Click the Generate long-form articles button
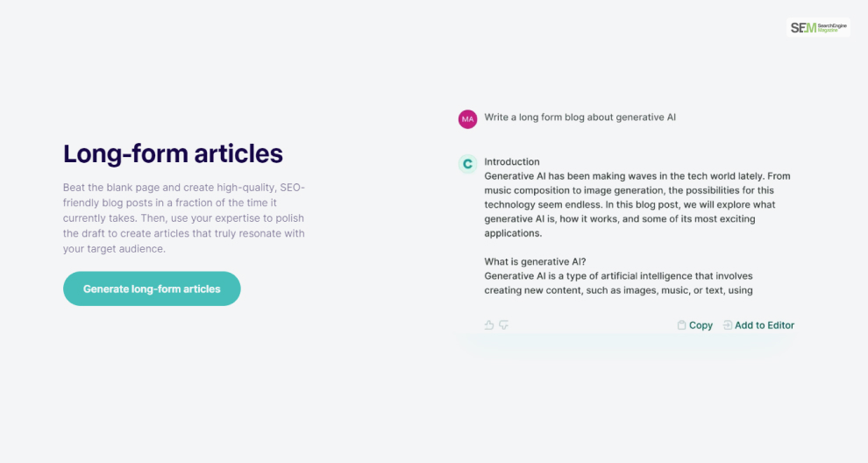The image size is (868, 463). [x=152, y=288]
